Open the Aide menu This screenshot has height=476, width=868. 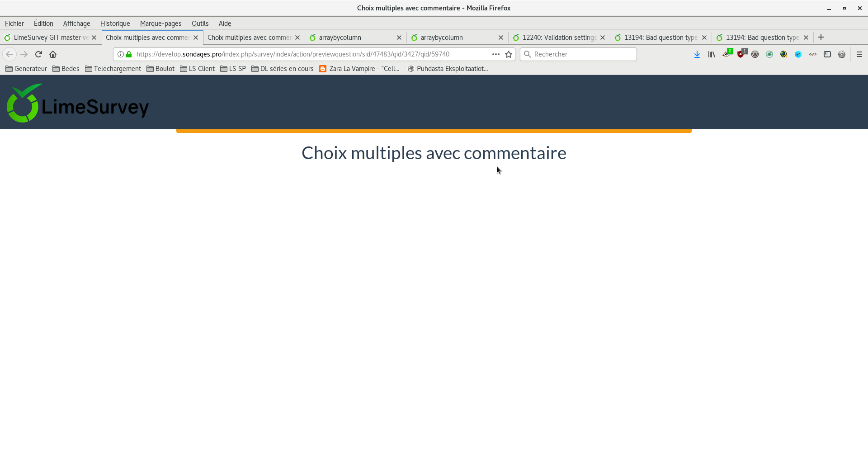225,24
